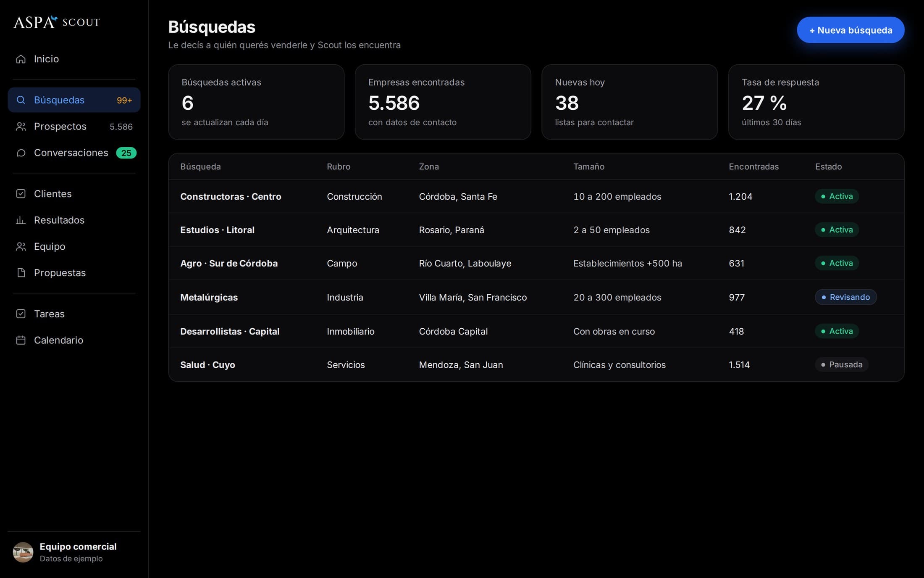Navigate to Clientes
This screenshot has width=924, height=578.
coord(74,194)
